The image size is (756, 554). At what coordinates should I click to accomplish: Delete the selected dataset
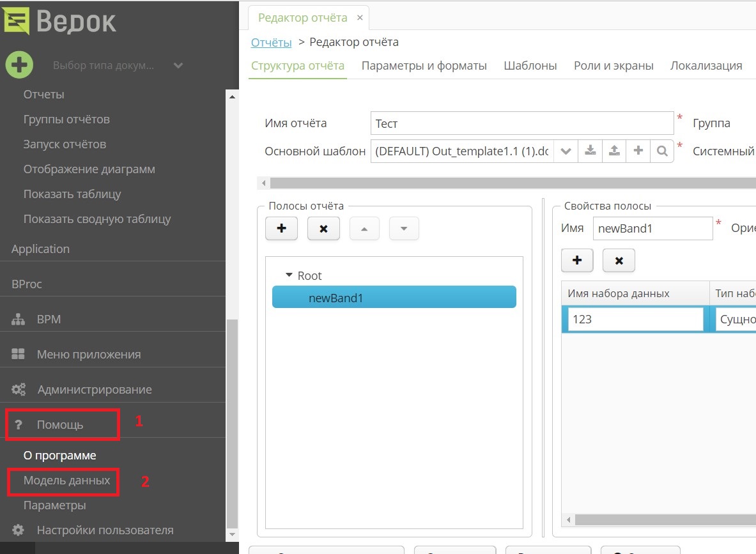[619, 260]
